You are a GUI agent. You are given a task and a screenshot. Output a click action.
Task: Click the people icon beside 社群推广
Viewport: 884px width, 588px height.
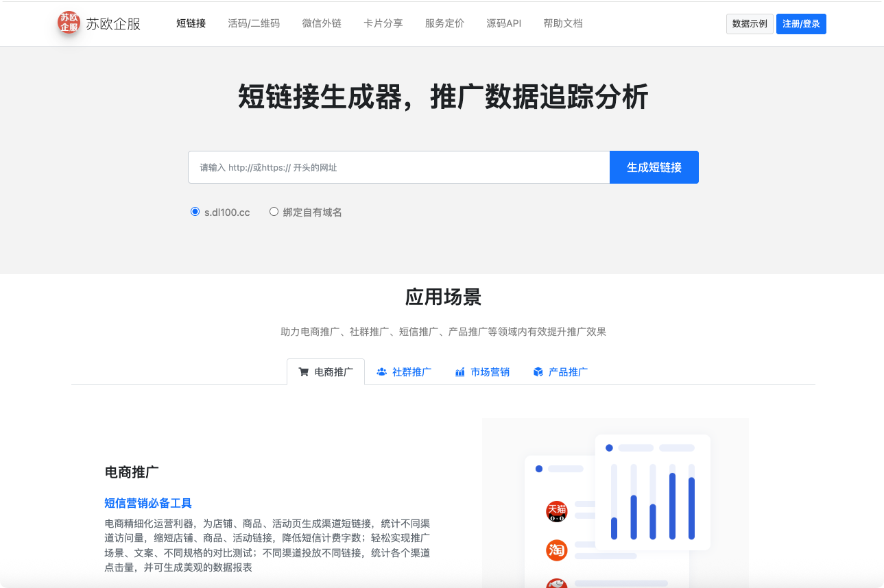[x=381, y=372]
